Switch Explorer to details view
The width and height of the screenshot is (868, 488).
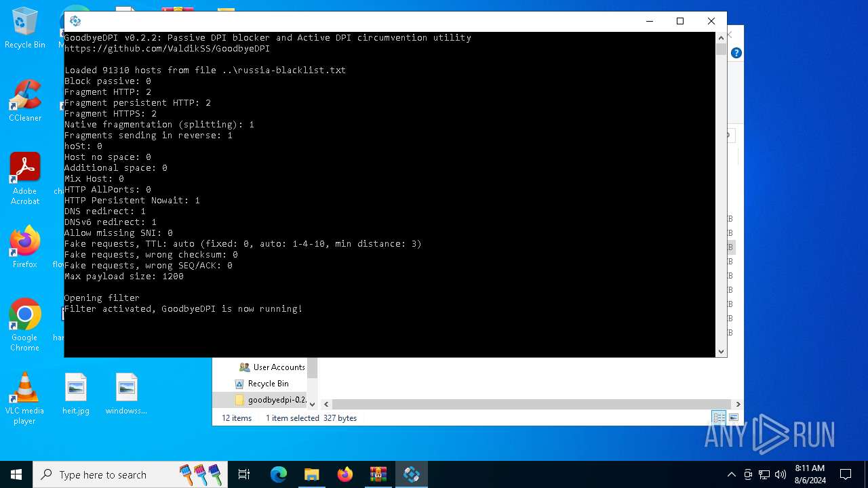pyautogui.click(x=718, y=418)
